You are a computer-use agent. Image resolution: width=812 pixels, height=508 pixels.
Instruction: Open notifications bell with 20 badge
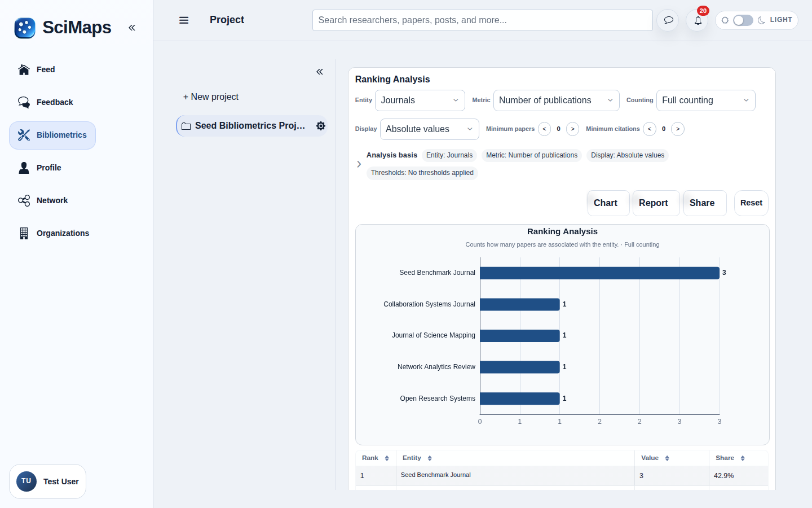click(698, 20)
